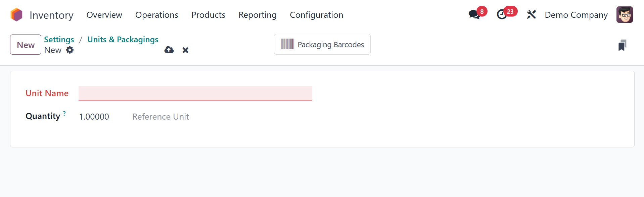Navigate to Units & Packagings breadcrumb

[123, 40]
